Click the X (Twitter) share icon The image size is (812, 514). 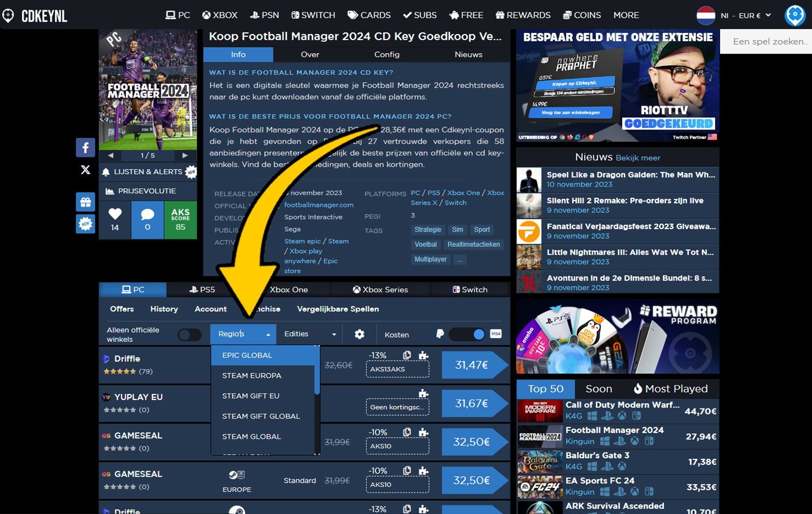[85, 170]
